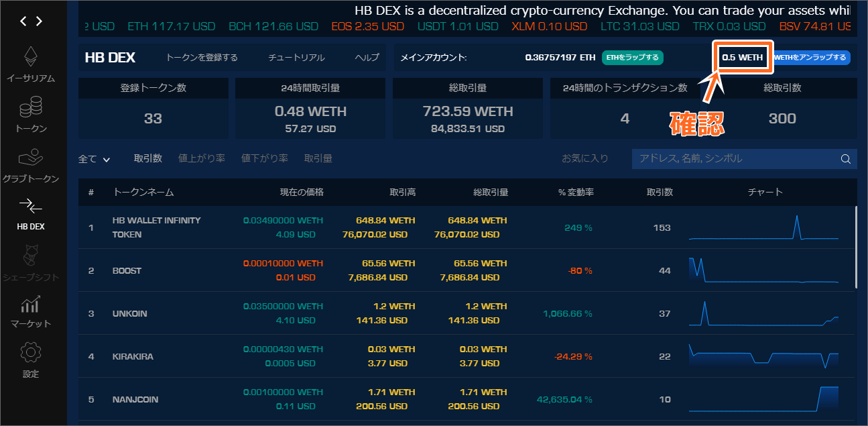
Task: Click the search magnifier icon
Action: coord(846,159)
